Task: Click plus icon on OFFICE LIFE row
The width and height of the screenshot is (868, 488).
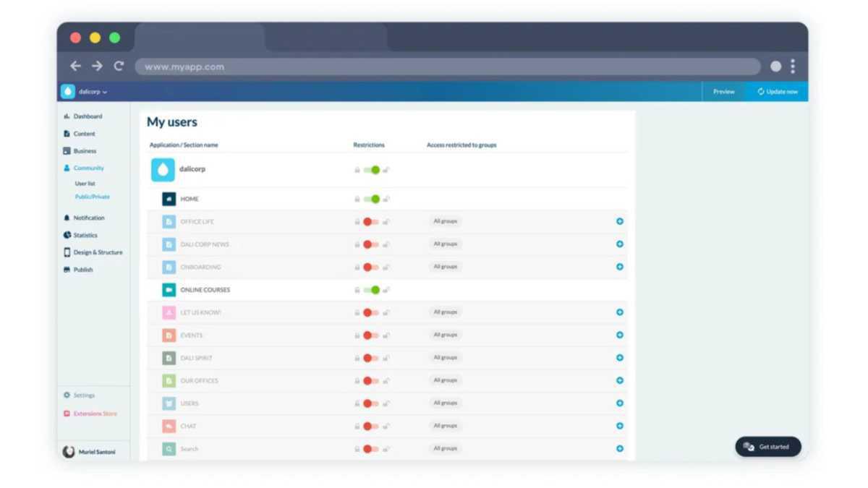Action: pyautogui.click(x=620, y=221)
